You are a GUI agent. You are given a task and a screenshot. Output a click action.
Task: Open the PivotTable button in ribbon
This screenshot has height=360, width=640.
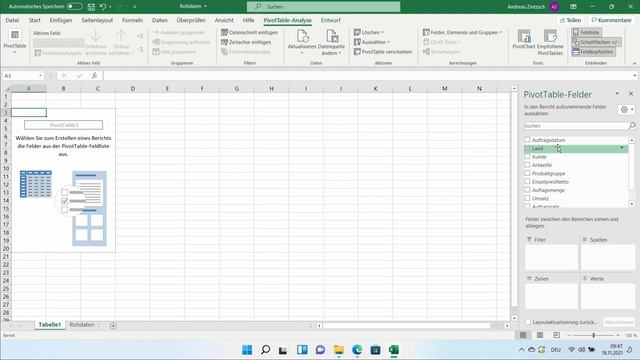(x=15, y=41)
